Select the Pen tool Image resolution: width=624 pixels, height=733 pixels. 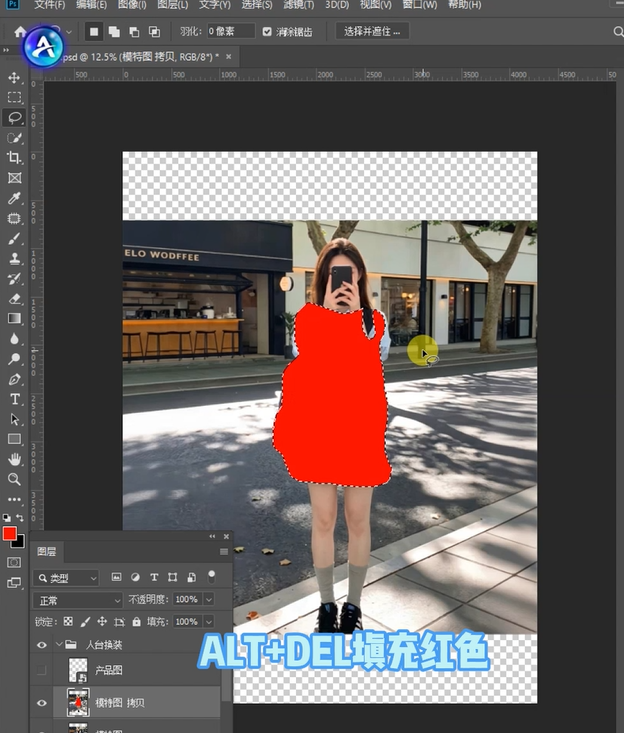14,379
